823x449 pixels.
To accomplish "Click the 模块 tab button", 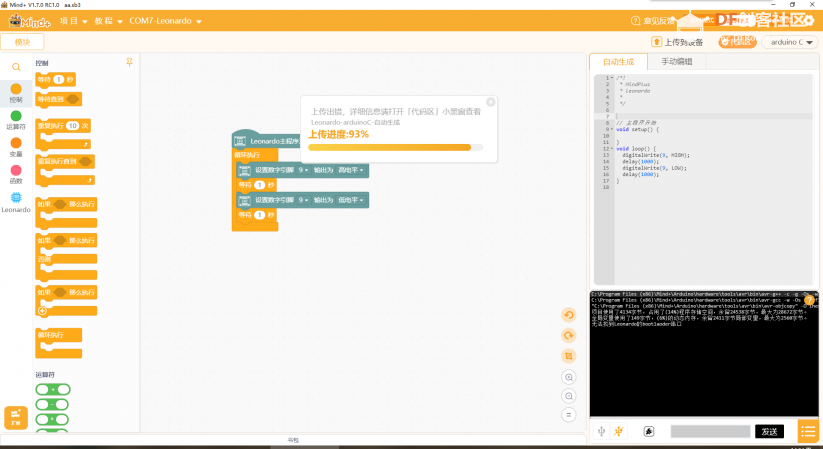I will 22,42.
